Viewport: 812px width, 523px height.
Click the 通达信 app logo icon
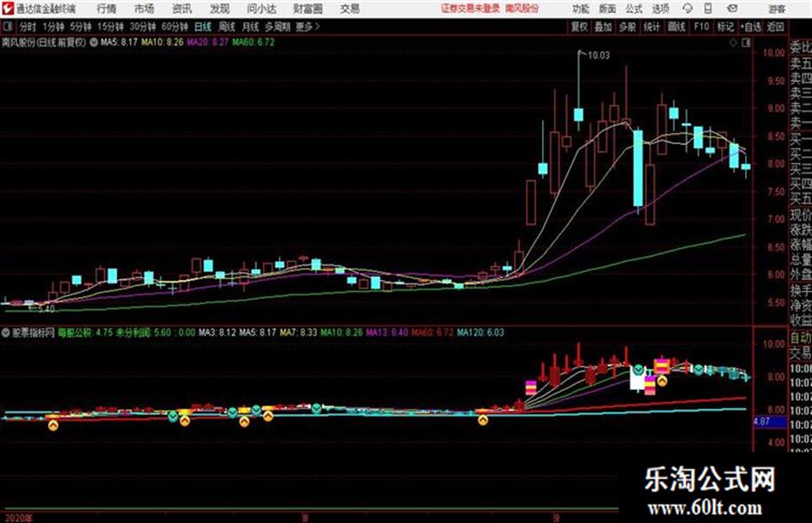(7, 9)
